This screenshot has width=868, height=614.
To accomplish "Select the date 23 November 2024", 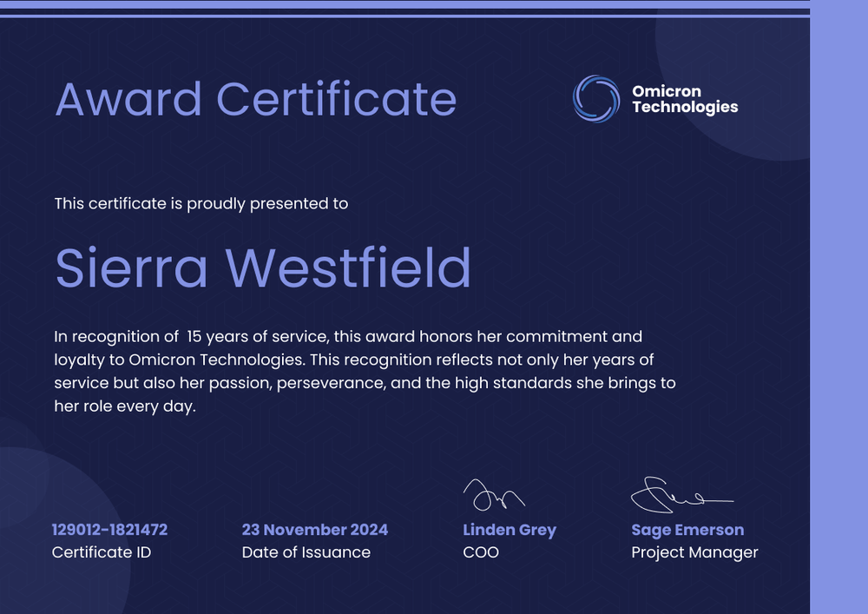I will coord(316,530).
